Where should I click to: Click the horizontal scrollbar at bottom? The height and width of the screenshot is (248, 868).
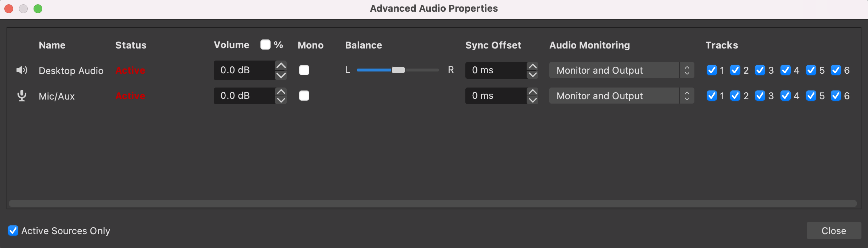pos(433,204)
